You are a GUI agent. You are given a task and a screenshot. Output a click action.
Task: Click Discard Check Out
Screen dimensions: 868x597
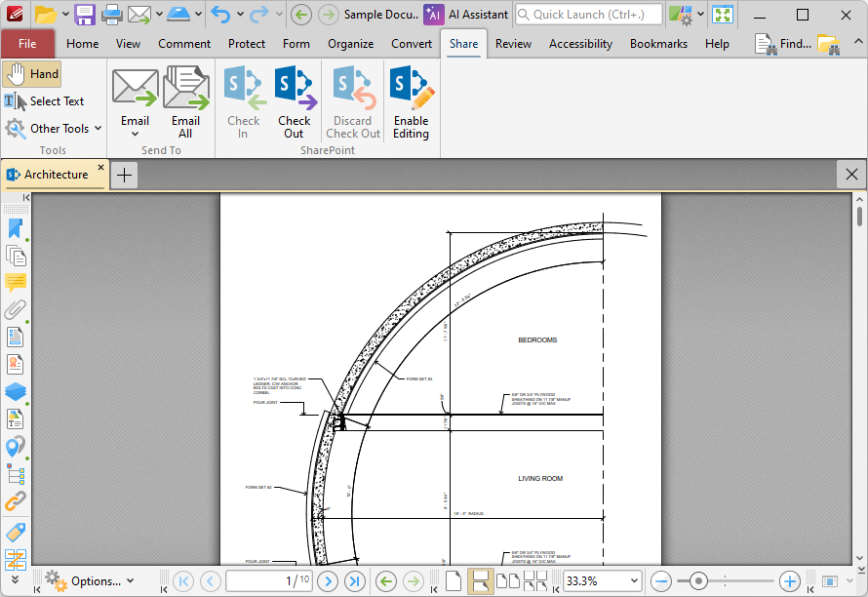tap(353, 102)
